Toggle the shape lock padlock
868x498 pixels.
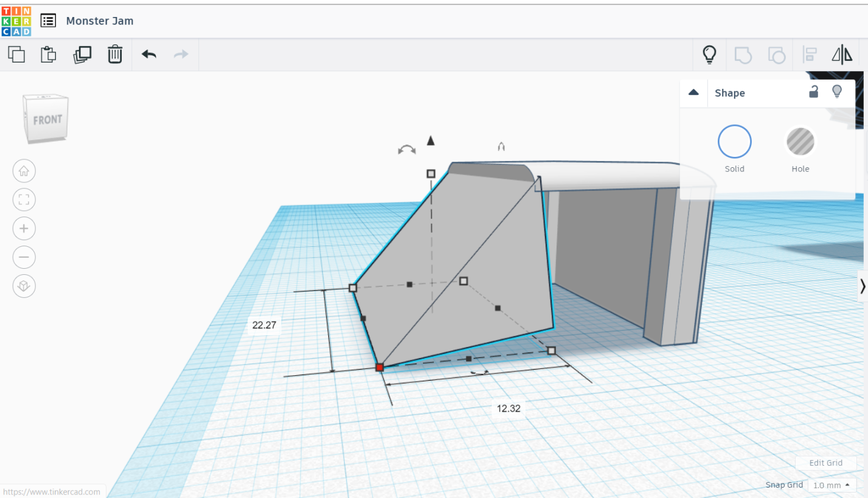pyautogui.click(x=813, y=92)
